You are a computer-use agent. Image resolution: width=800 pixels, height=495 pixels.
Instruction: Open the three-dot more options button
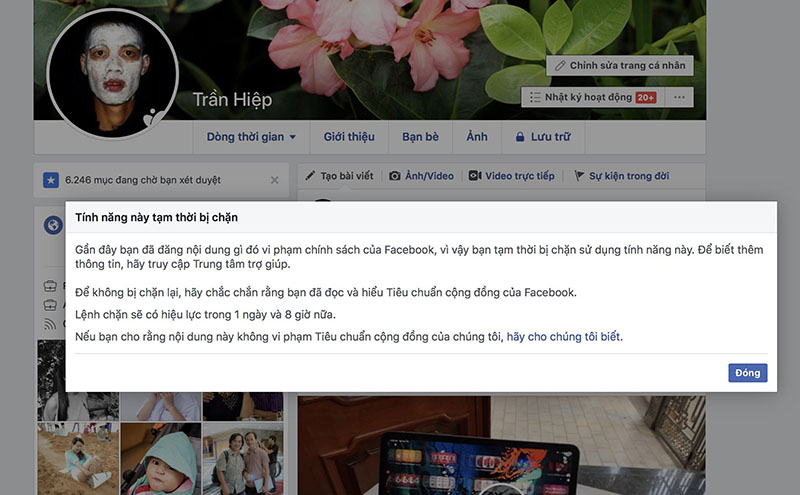point(679,97)
